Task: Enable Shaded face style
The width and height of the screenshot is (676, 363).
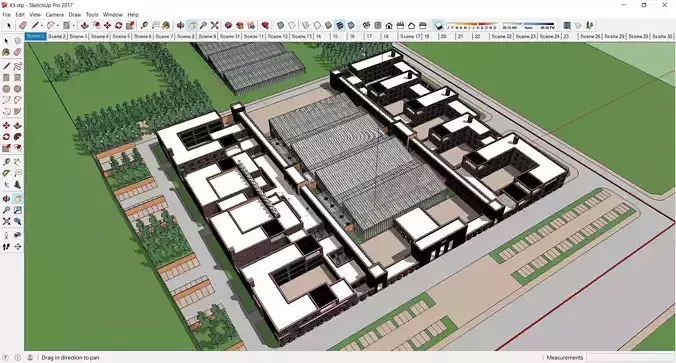Action: (329, 25)
